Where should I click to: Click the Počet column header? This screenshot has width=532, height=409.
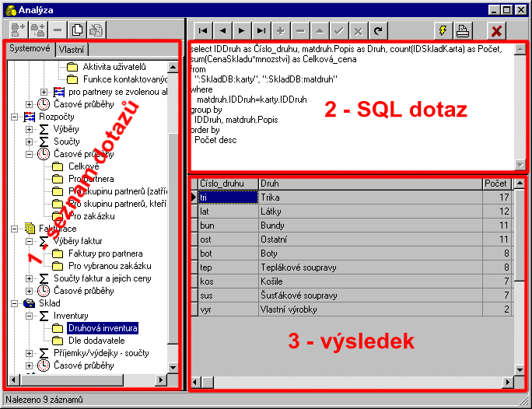(495, 184)
